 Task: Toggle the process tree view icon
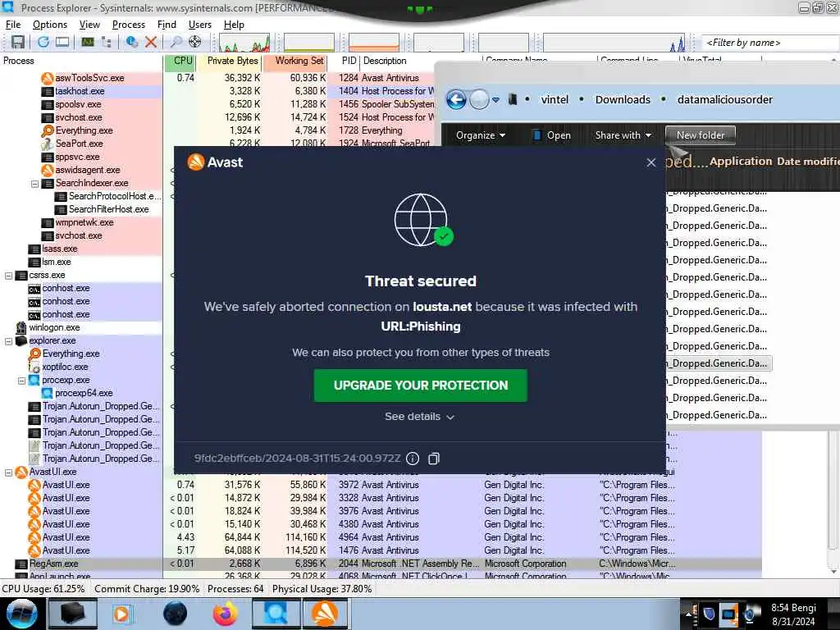tap(106, 42)
